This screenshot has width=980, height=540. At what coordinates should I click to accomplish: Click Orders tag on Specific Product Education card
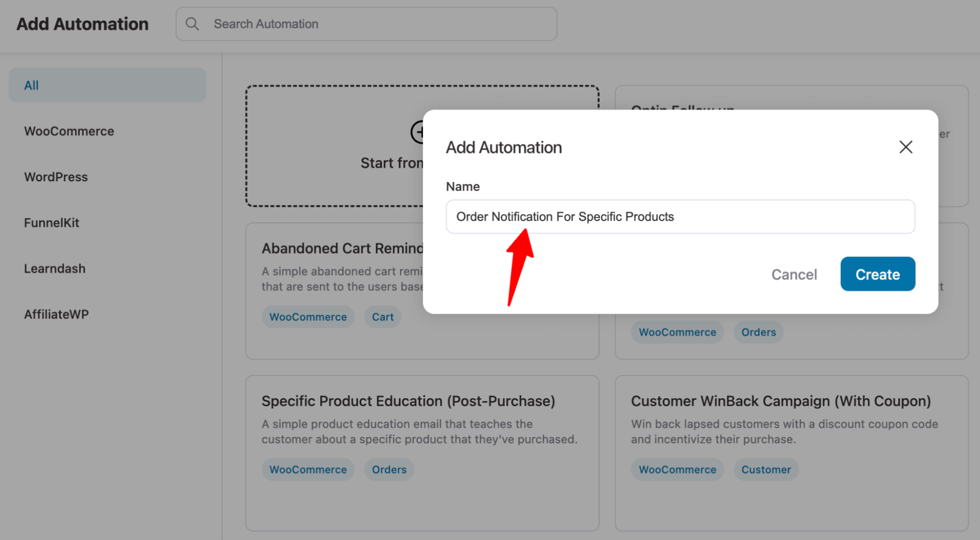(389, 469)
